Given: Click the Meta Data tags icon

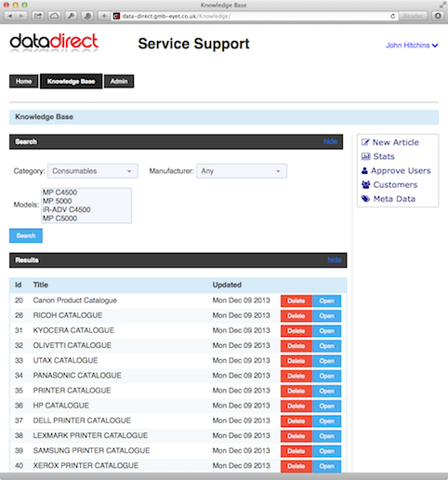Looking at the screenshot, I should 365,199.
